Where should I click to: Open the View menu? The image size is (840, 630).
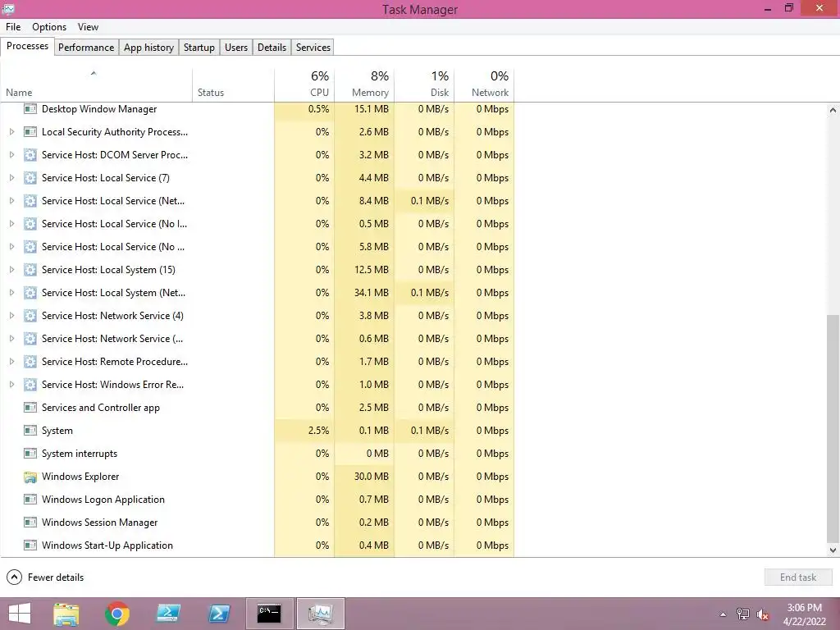pos(88,27)
